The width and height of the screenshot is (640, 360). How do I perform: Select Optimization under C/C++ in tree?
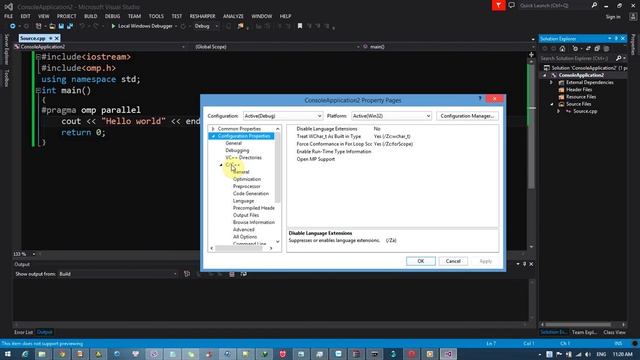pyautogui.click(x=247, y=179)
